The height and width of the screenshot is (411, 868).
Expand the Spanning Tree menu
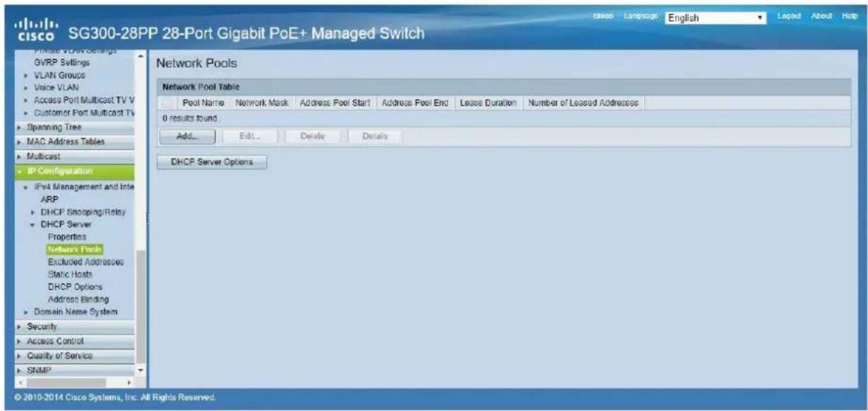pyautogui.click(x=75, y=127)
